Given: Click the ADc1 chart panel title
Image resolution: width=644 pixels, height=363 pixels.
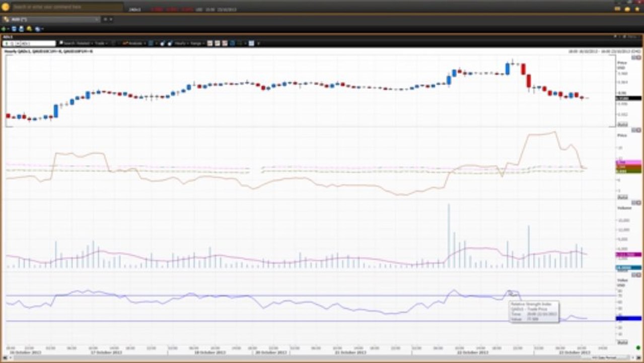Looking at the screenshot, I should tap(8, 37).
